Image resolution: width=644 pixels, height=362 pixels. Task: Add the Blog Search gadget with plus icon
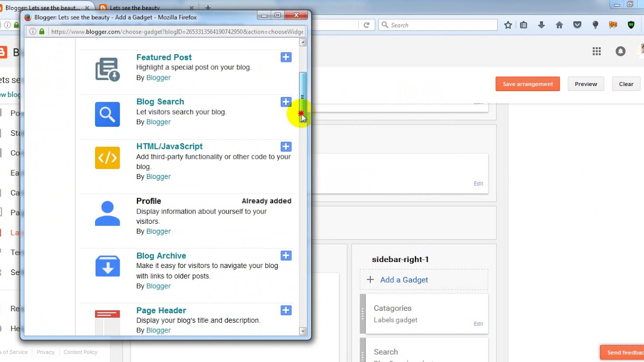(x=286, y=102)
